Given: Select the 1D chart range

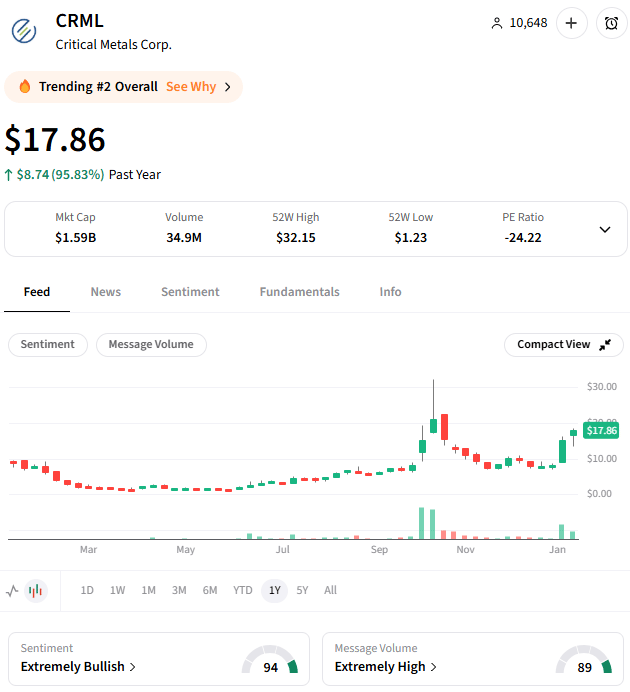Looking at the screenshot, I should click(x=87, y=590).
